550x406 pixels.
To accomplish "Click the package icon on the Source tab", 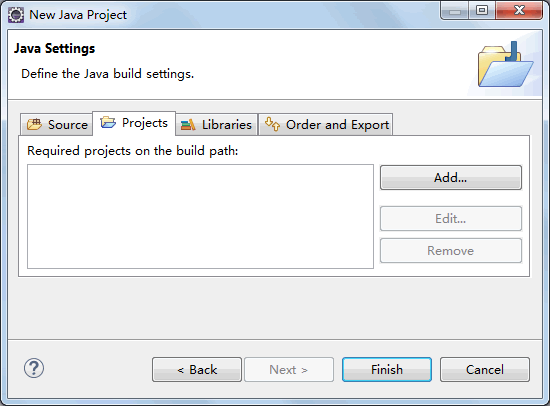I will click(x=34, y=124).
